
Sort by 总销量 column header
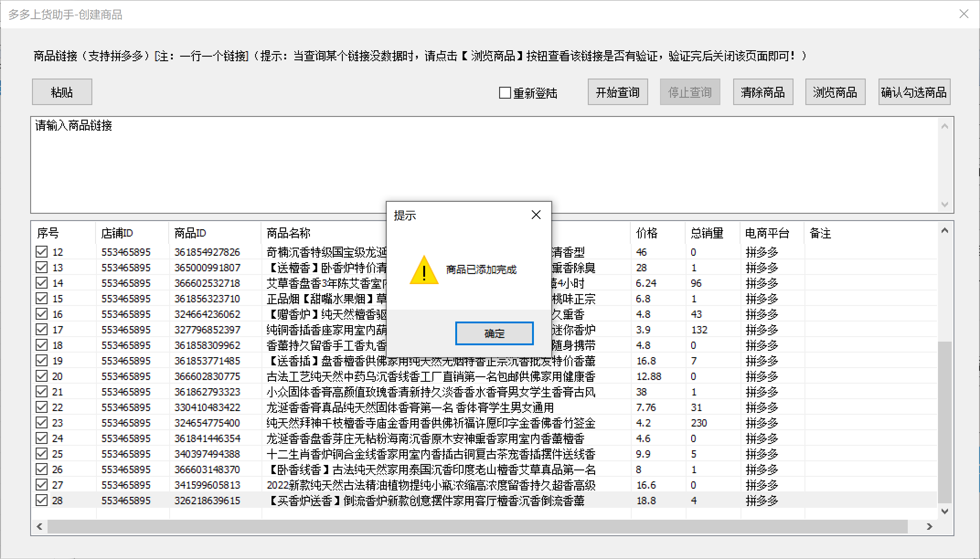[x=707, y=233]
